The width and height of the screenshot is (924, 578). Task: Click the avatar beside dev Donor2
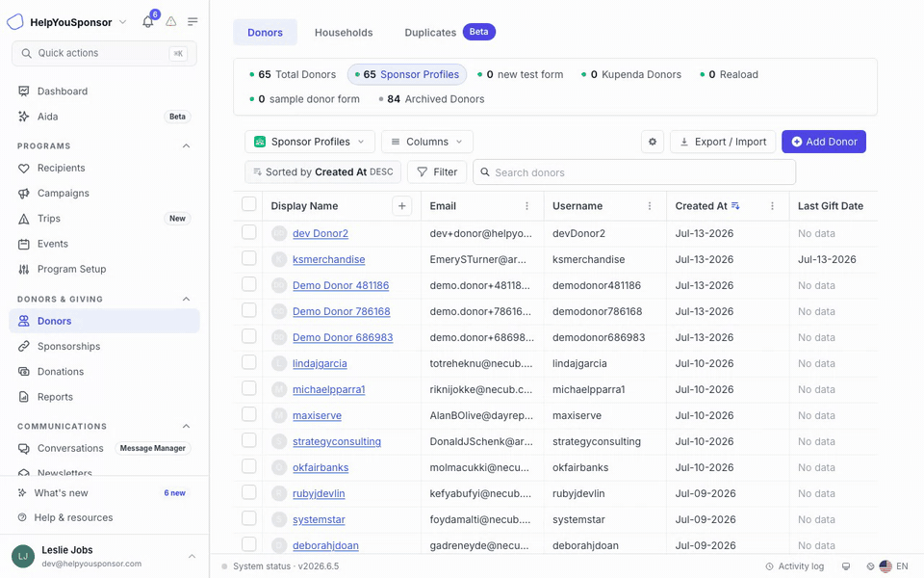tap(279, 233)
